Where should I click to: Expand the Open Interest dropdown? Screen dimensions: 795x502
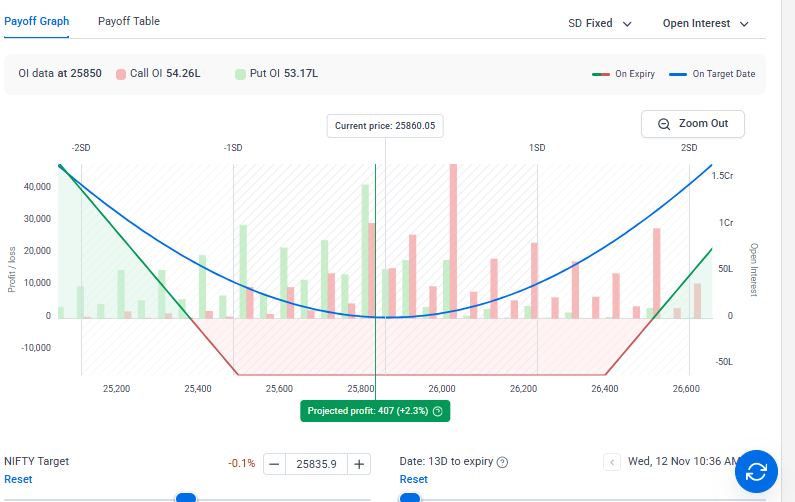pos(705,23)
